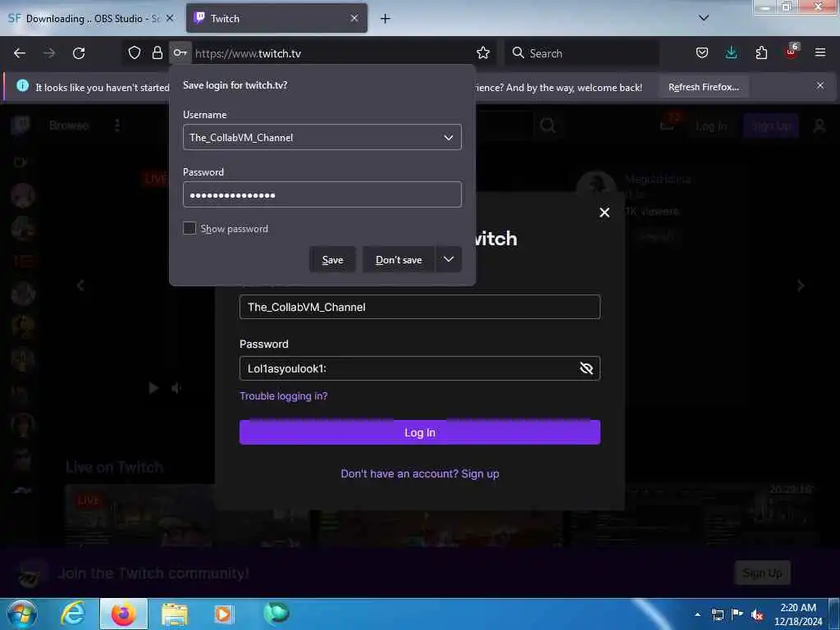Open the Trouble logging in? link
Image resolution: width=840 pixels, height=630 pixels.
coord(283,396)
